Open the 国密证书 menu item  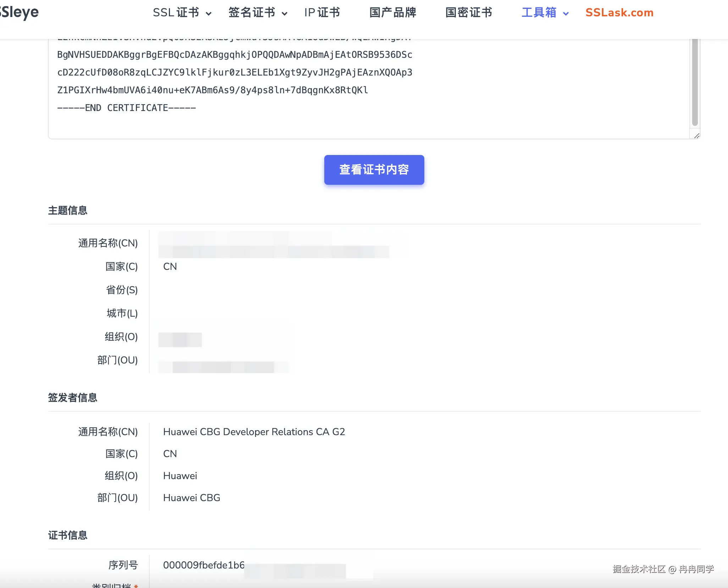(x=469, y=12)
